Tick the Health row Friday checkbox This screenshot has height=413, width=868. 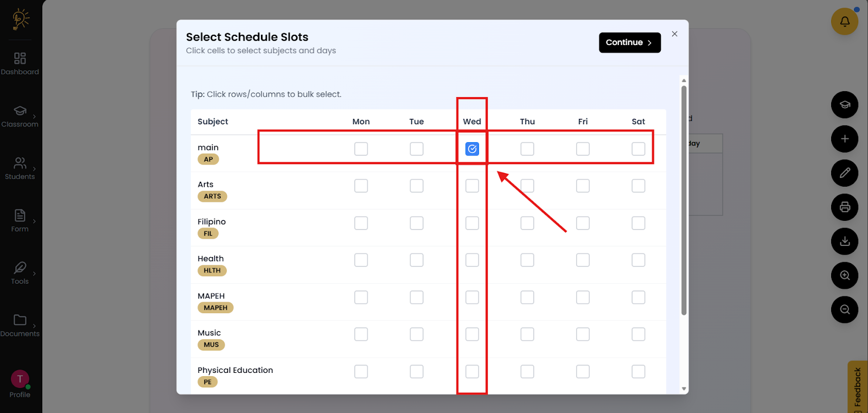(583, 260)
